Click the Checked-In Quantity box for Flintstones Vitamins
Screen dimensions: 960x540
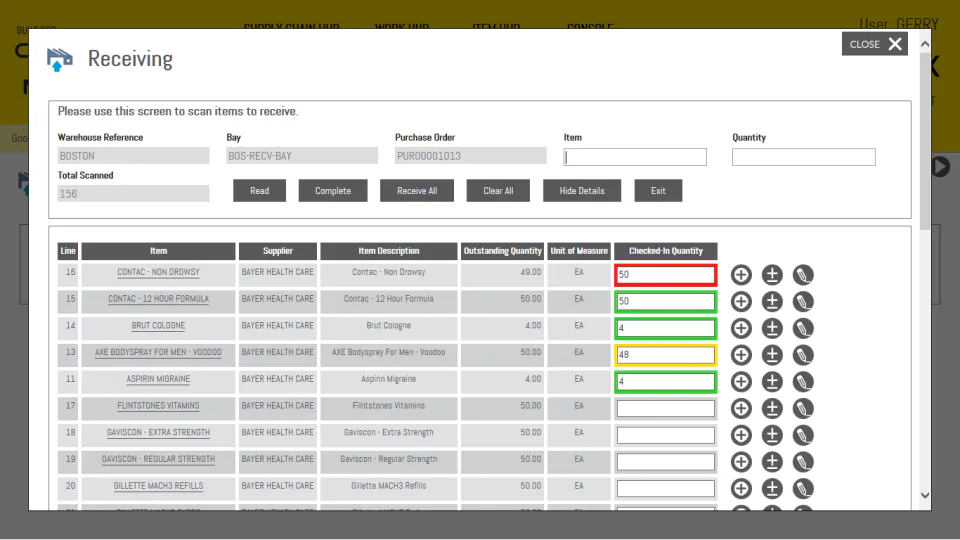[666, 408]
